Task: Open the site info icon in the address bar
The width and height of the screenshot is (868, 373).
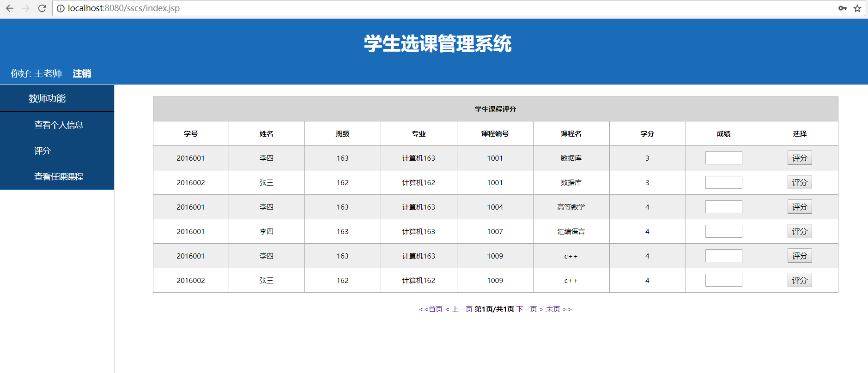Action: pyautogui.click(x=61, y=8)
